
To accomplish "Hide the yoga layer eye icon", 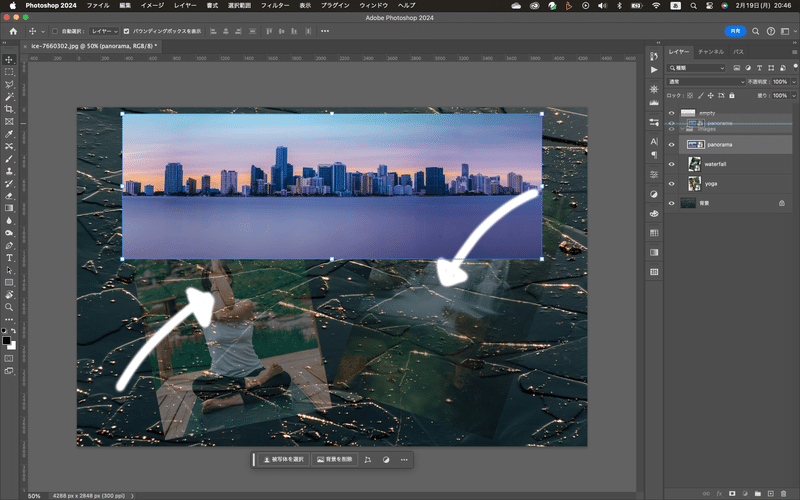I will tap(671, 184).
